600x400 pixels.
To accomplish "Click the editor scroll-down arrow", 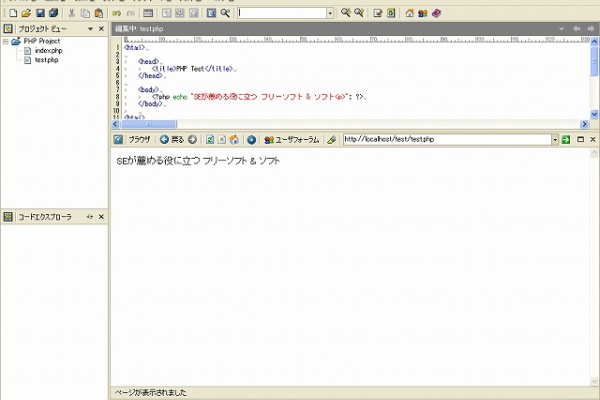I will point(594,114).
